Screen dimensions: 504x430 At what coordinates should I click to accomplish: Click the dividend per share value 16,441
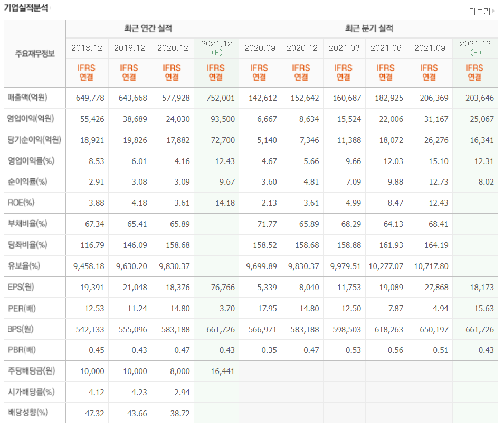(223, 371)
